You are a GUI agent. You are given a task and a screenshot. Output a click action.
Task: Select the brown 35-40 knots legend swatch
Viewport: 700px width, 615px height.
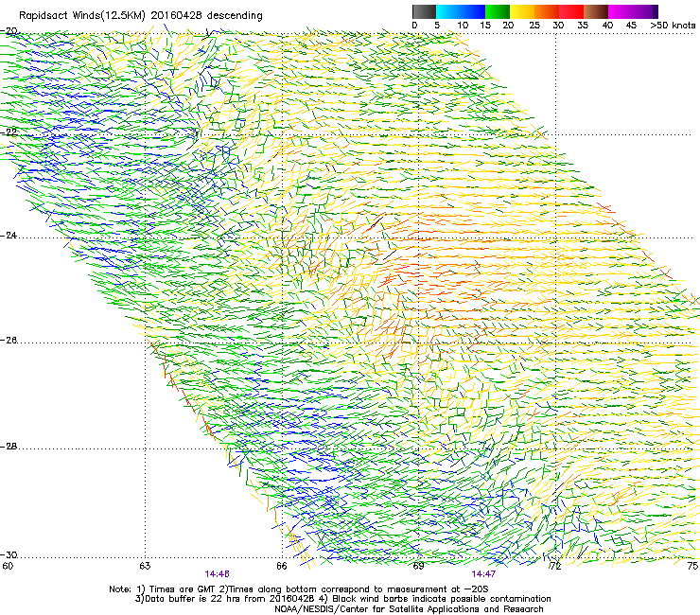tap(596, 11)
